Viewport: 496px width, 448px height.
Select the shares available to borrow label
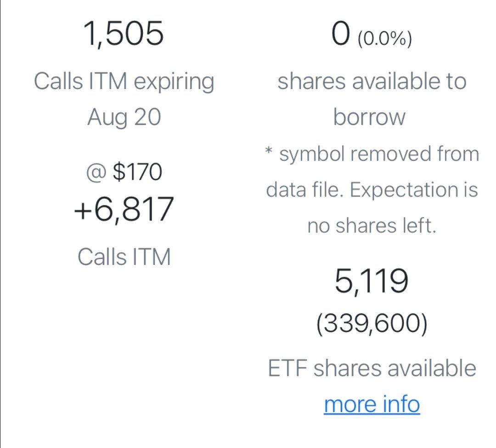click(372, 82)
